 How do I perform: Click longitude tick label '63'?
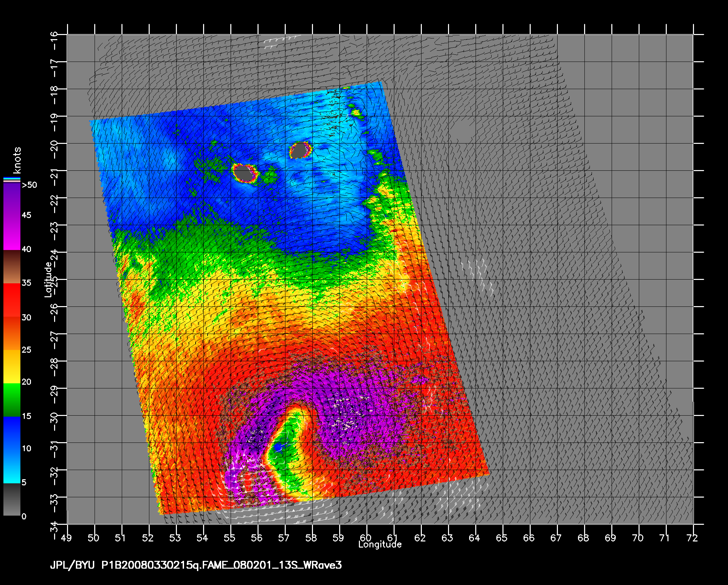(448, 538)
